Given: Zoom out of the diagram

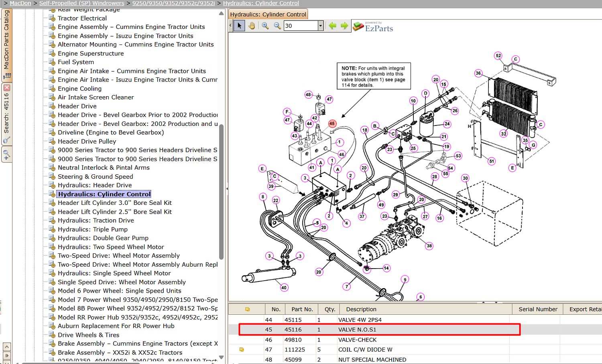Looking at the screenshot, I should point(277,26).
